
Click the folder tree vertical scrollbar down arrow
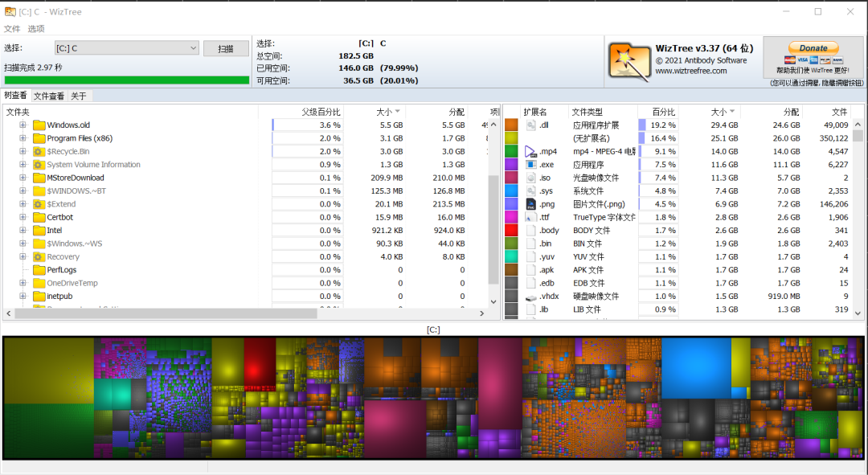493,301
